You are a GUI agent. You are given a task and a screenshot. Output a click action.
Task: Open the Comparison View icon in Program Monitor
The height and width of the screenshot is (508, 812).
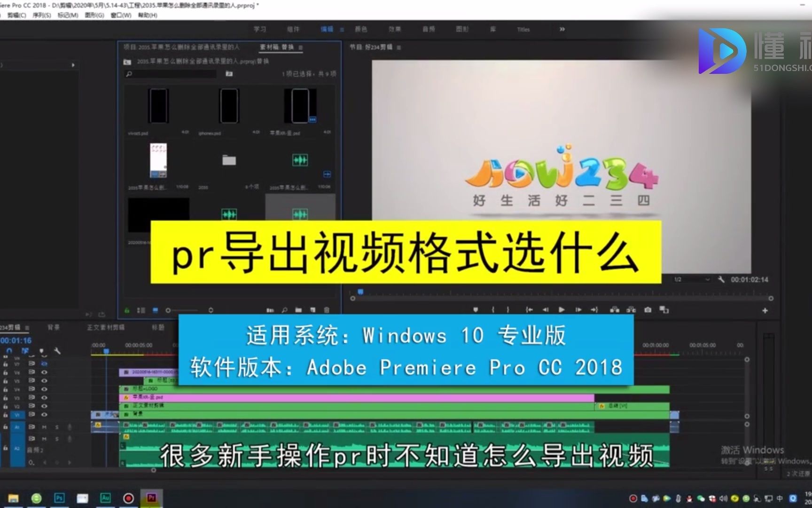(664, 310)
